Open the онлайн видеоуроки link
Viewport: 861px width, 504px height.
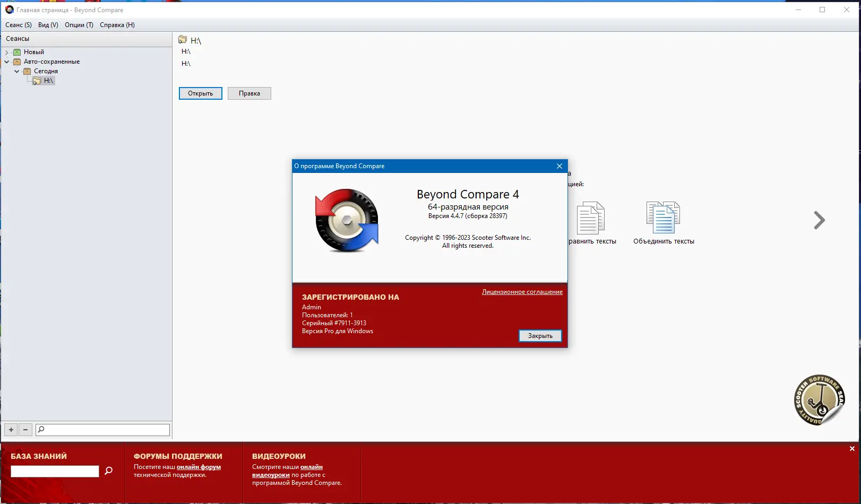click(x=287, y=471)
